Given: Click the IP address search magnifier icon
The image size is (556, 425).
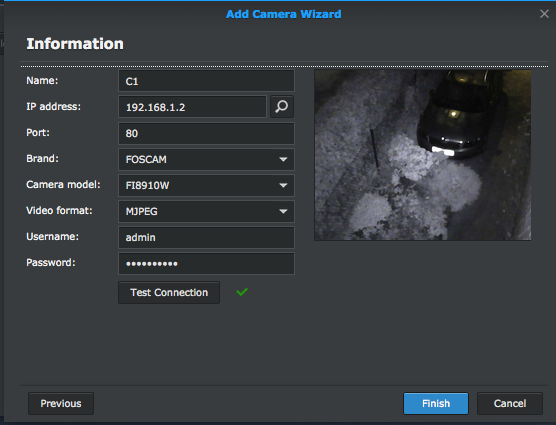Looking at the screenshot, I should pos(282,107).
